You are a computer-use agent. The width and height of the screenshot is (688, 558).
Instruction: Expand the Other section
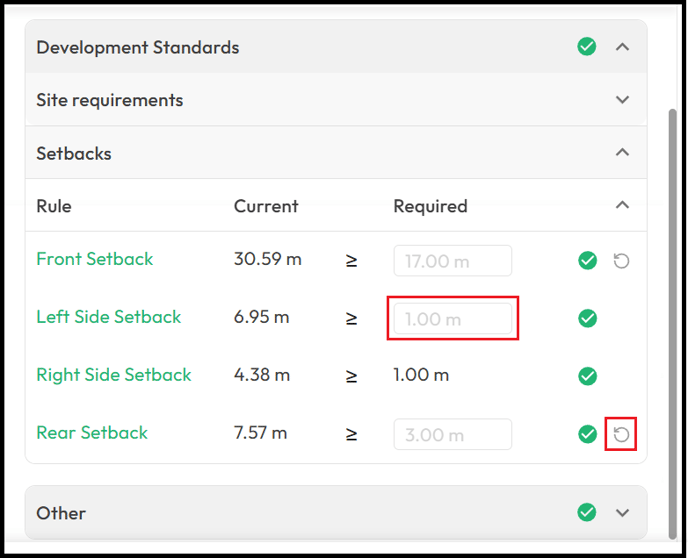click(x=622, y=513)
